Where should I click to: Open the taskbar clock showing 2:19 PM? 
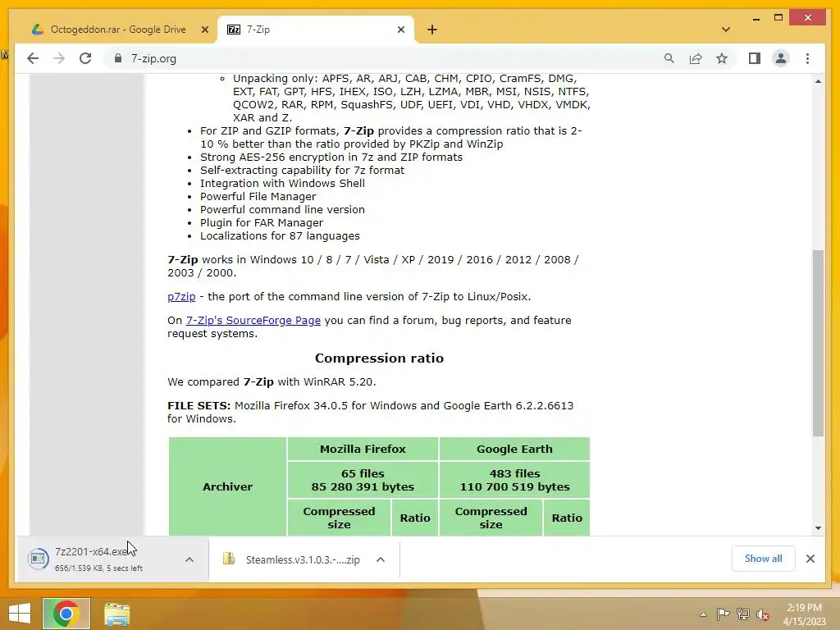point(804,614)
